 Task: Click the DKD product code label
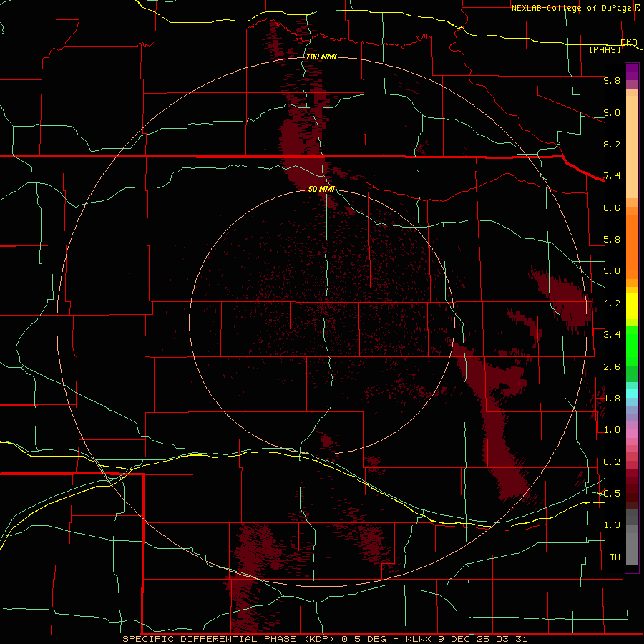click(629, 42)
